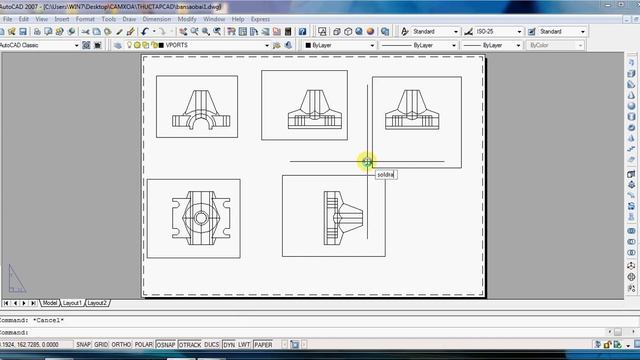Click the VPORTS layer color square
The image size is (640, 360).
[x=161, y=45]
